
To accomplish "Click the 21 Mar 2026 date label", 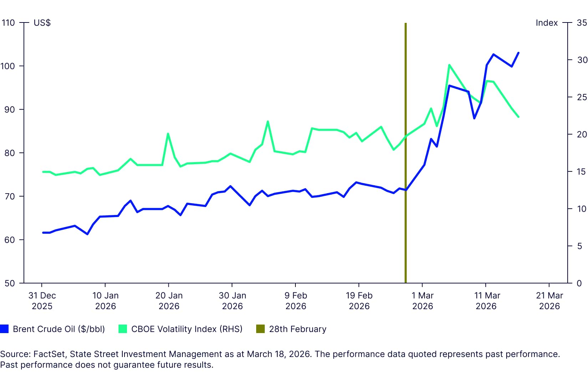I will [549, 301].
